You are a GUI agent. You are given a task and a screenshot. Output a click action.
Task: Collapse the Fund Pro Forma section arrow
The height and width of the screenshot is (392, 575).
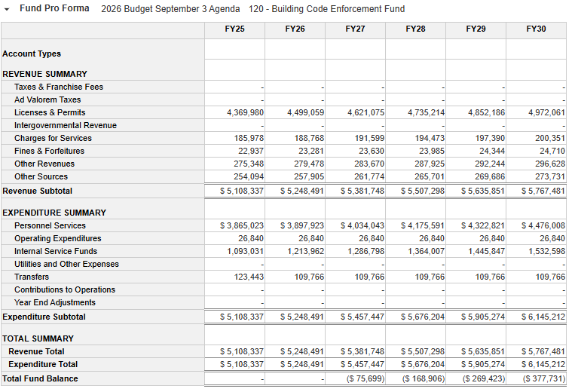8,9
